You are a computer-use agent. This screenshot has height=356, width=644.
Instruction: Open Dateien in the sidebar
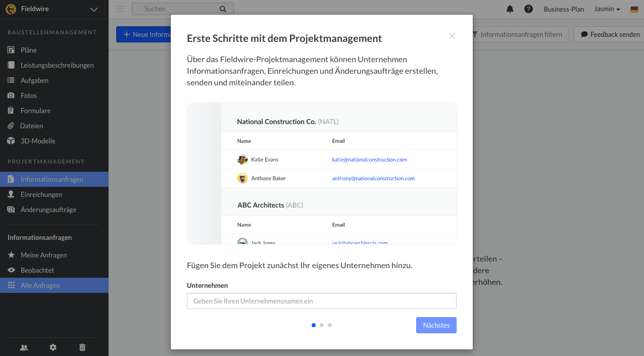54,126
